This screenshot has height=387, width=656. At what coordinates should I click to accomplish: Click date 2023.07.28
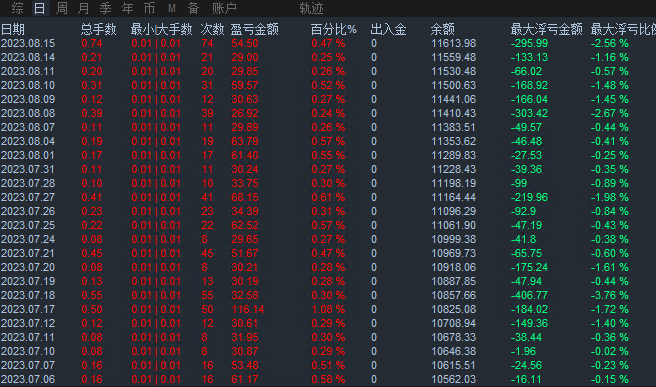tap(28, 184)
